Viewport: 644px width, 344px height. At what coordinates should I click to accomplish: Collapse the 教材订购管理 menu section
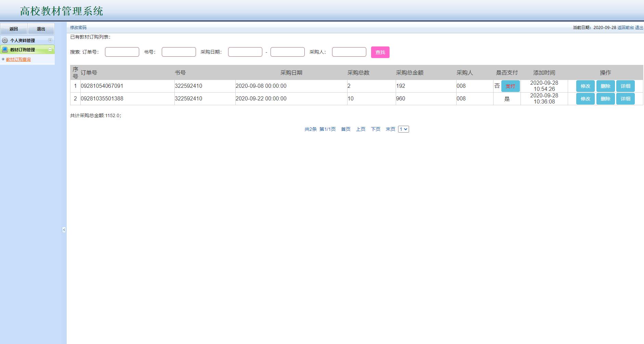50,49
